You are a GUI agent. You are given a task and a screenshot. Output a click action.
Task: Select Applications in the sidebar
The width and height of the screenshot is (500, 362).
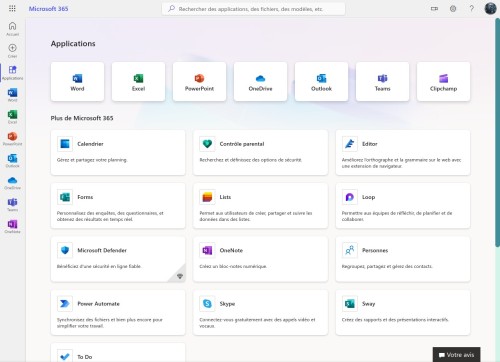12,73
